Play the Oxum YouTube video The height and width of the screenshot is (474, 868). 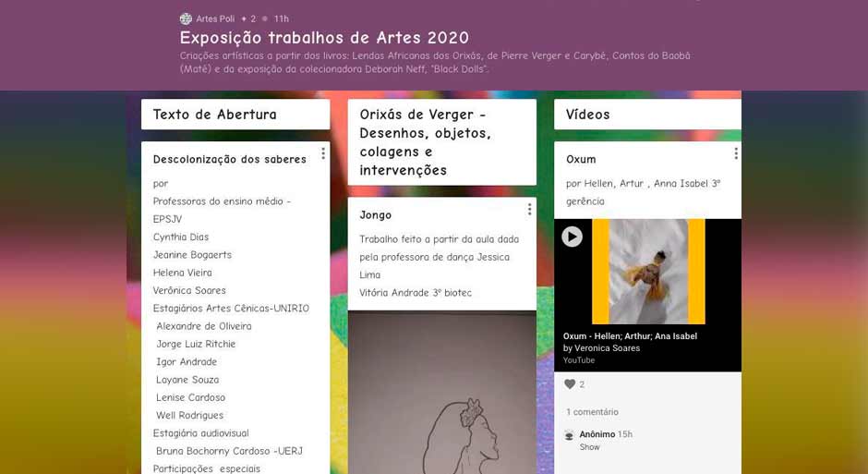pos(572,237)
